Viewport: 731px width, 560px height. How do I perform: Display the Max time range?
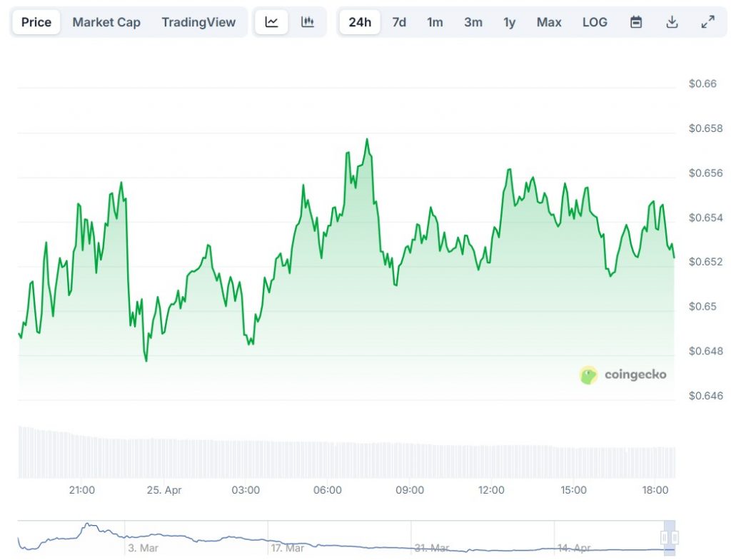549,22
